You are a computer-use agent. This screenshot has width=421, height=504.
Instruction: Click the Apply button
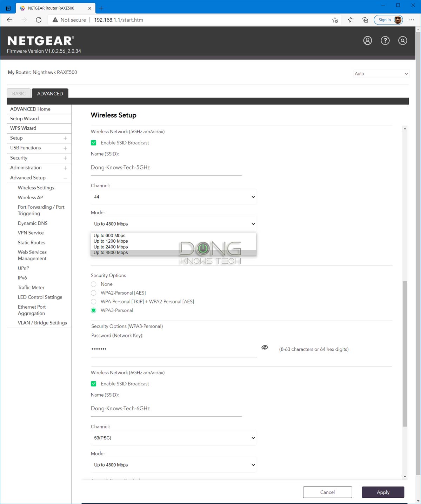[383, 492]
